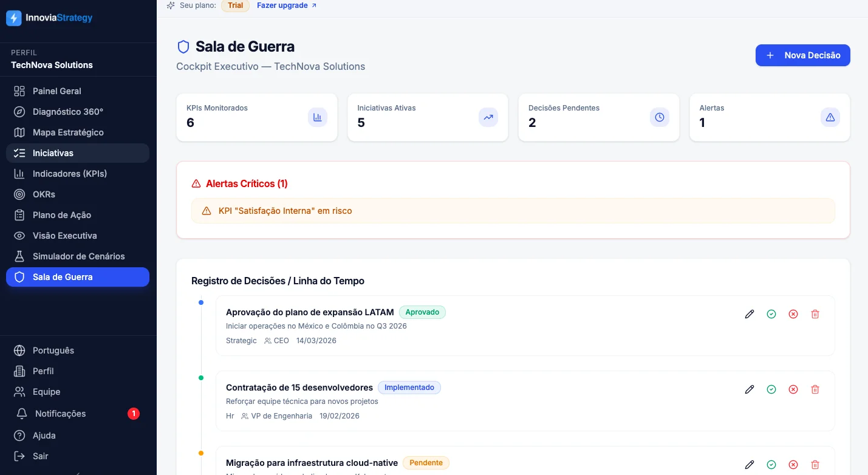Click the date 14/03/2026
The width and height of the screenshot is (868, 475).
[x=316, y=341]
